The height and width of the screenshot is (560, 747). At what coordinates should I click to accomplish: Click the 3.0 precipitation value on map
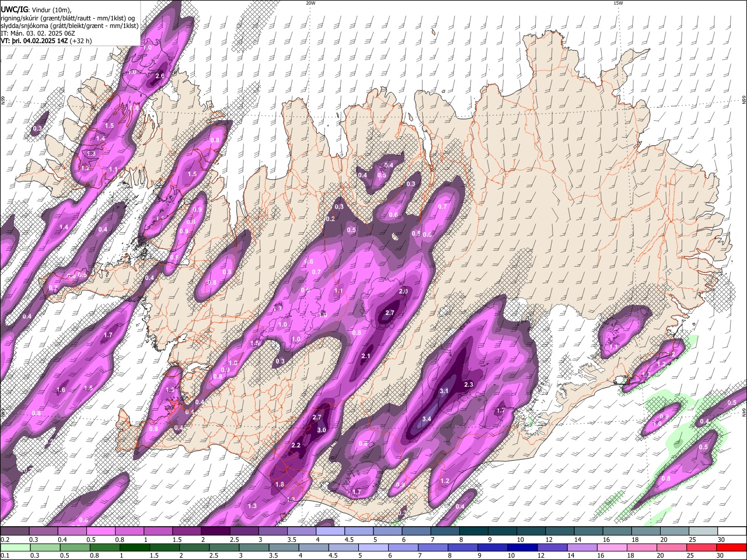tap(322, 430)
